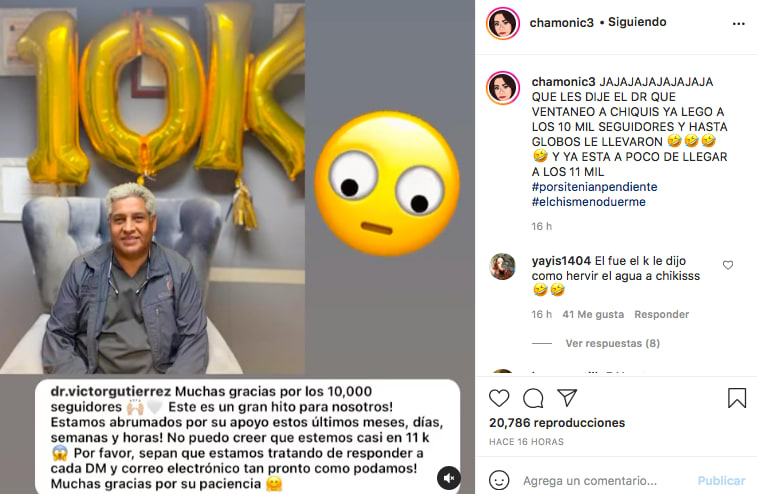757x494 pixels.
Task: Expand Ver respuestas (8) replies
Action: tap(612, 343)
